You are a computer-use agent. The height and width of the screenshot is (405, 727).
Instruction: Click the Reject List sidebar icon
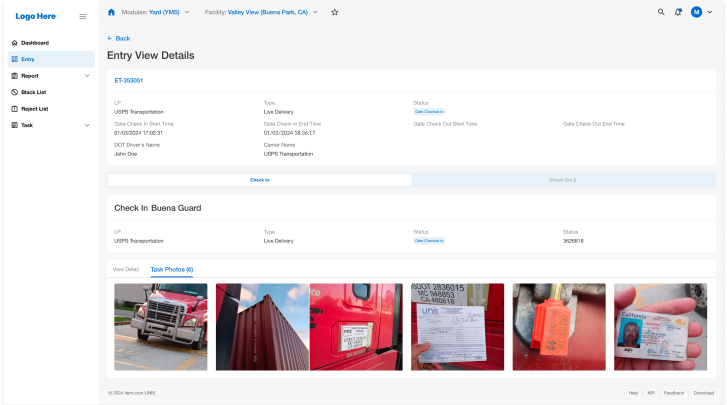14,109
